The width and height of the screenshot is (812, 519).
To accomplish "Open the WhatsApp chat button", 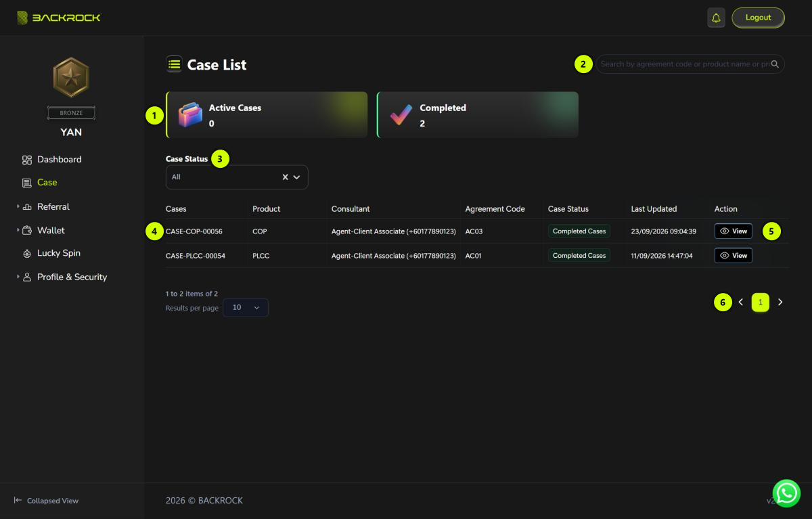I will click(x=787, y=493).
